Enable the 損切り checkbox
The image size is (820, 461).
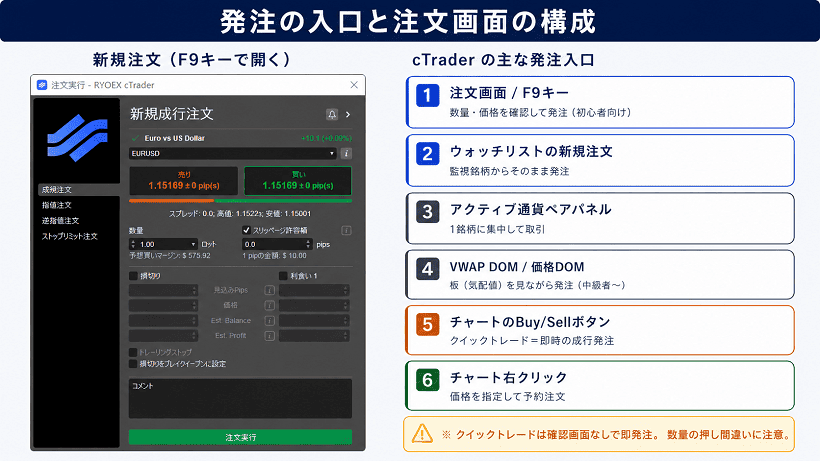(133, 276)
